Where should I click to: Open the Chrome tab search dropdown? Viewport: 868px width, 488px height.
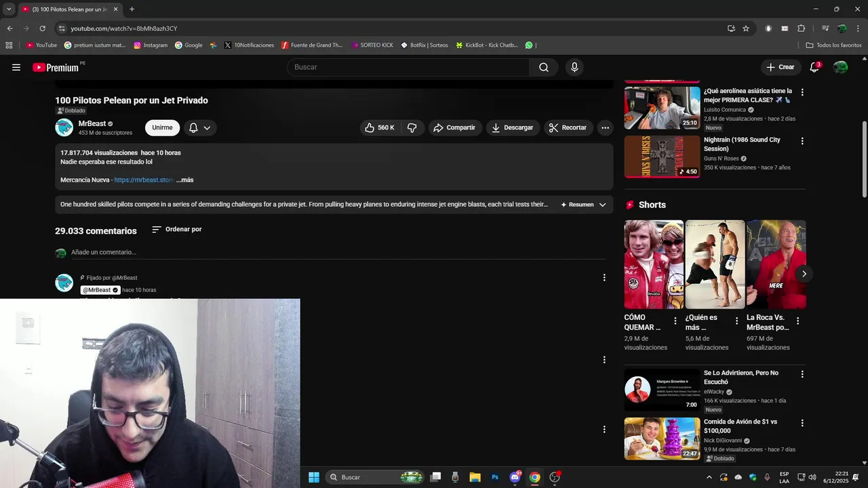tap(9, 9)
